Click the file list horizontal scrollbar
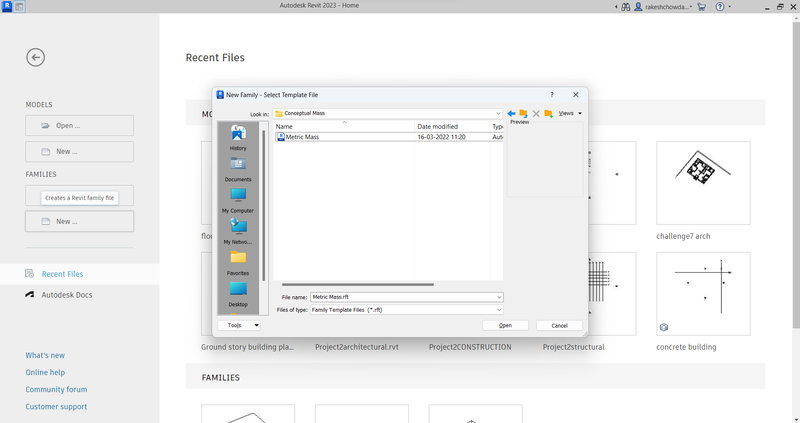 click(x=358, y=284)
